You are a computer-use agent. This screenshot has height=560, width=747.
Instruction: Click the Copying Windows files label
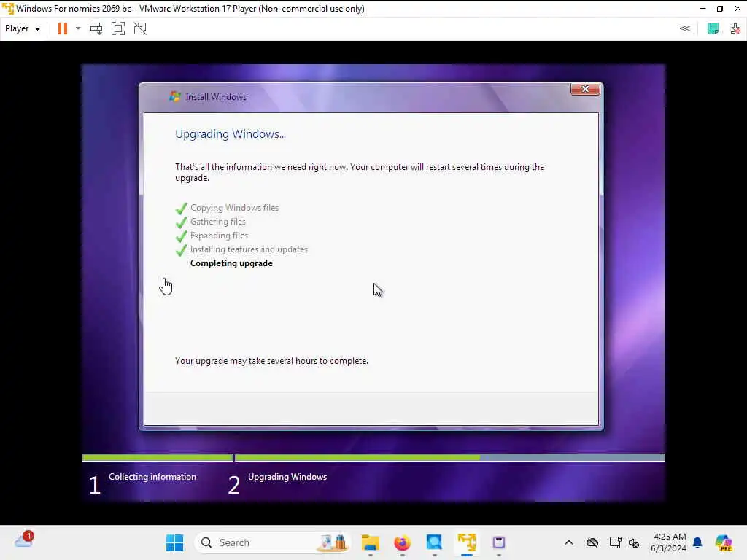(x=234, y=208)
